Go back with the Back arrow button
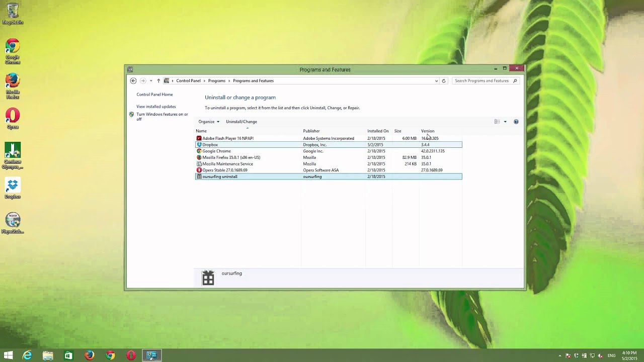Screen dimensions: 644x362 [133, 80]
